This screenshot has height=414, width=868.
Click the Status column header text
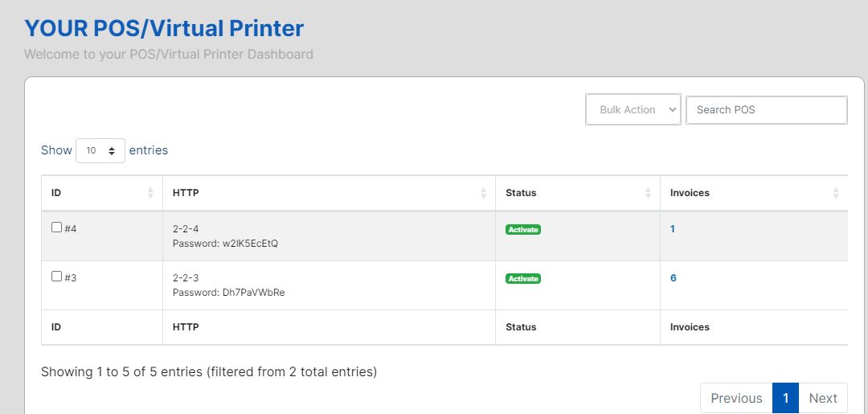tap(521, 193)
